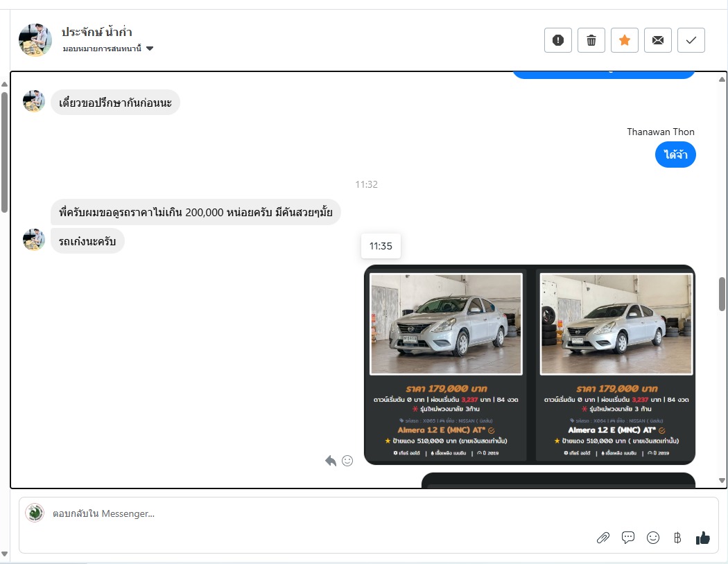Open the emoji picker in reply box
The height and width of the screenshot is (564, 728).
pos(653,538)
